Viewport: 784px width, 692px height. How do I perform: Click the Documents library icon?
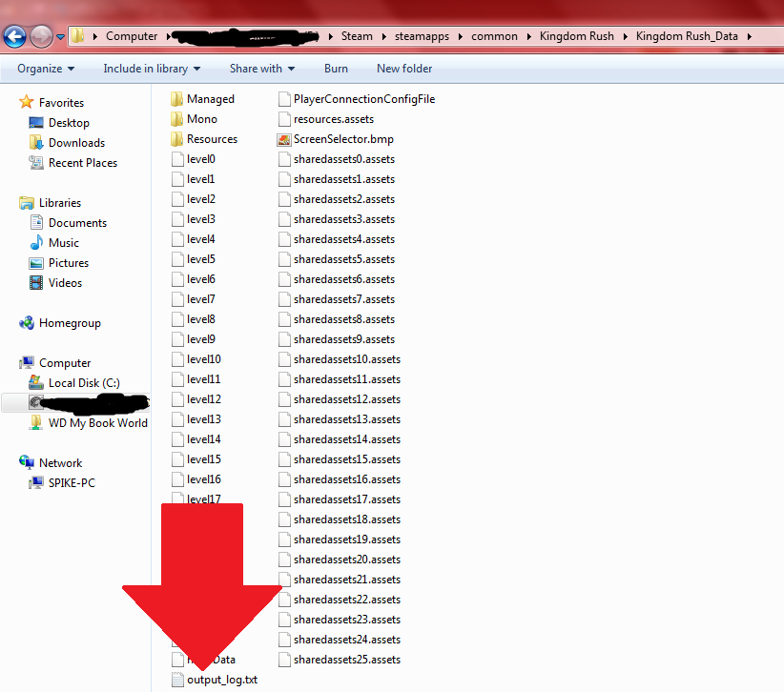(36, 222)
